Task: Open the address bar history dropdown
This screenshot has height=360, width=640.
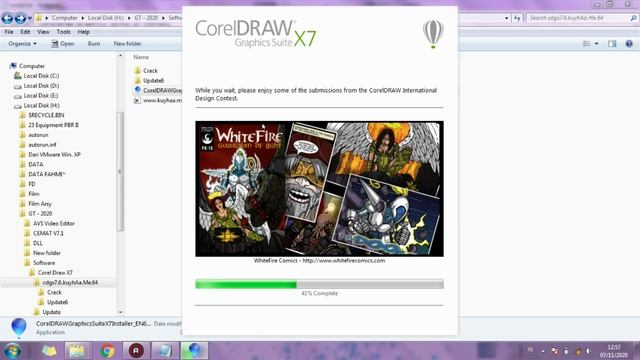Action: (507, 18)
